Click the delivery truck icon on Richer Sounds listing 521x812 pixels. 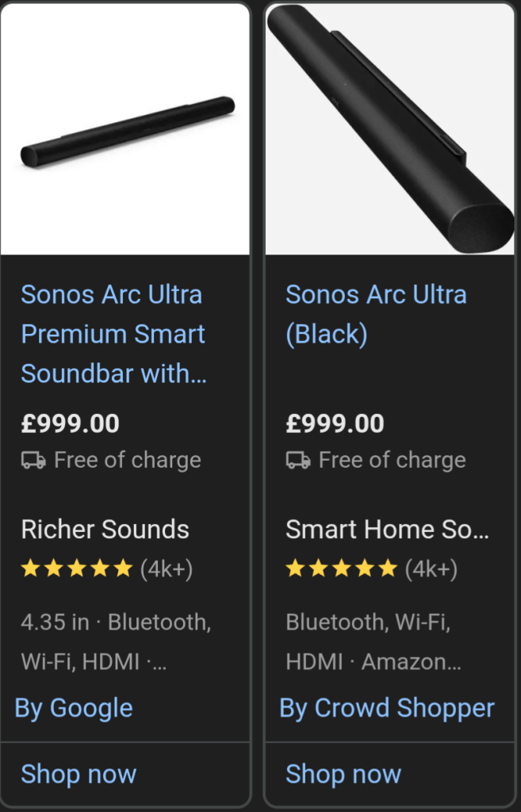pos(32,460)
